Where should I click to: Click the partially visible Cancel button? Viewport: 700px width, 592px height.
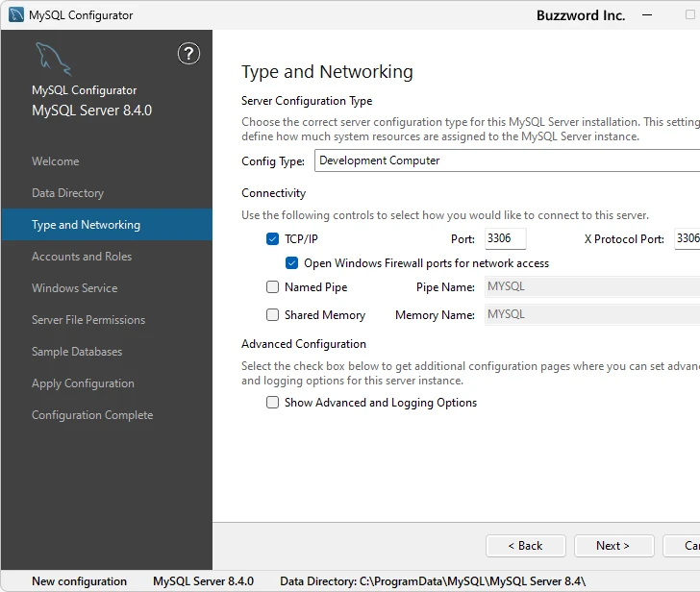[683, 546]
